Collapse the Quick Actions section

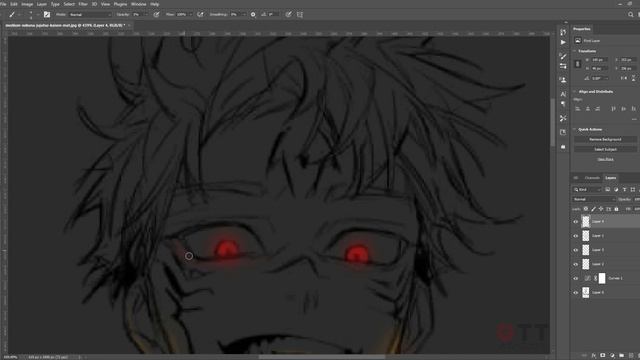click(x=575, y=129)
